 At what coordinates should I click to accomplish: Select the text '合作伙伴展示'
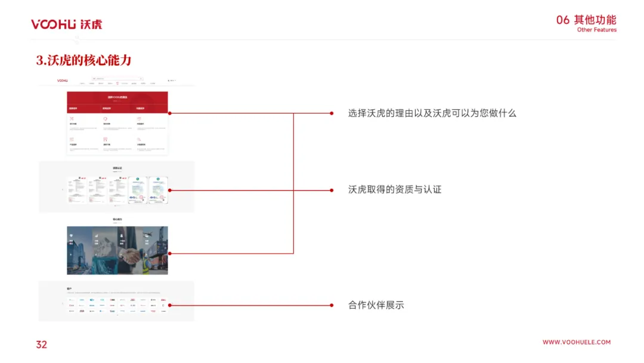click(376, 305)
